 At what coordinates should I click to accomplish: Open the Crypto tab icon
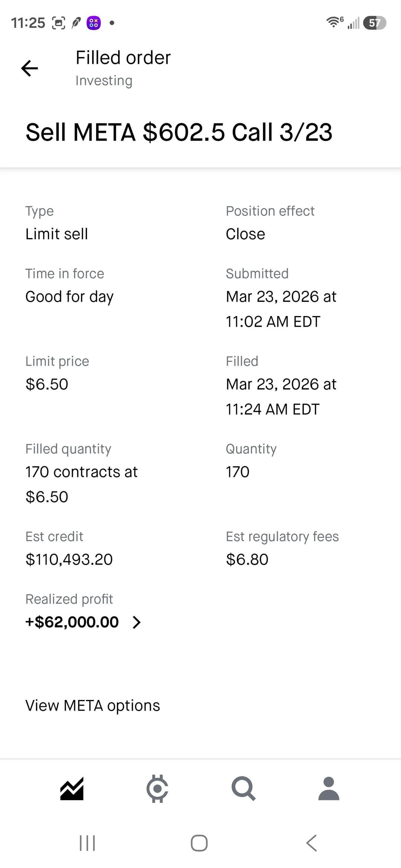pyautogui.click(x=157, y=788)
